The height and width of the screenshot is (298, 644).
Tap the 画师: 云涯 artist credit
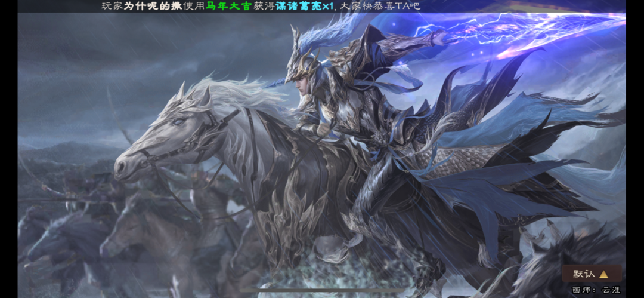[x=596, y=290]
